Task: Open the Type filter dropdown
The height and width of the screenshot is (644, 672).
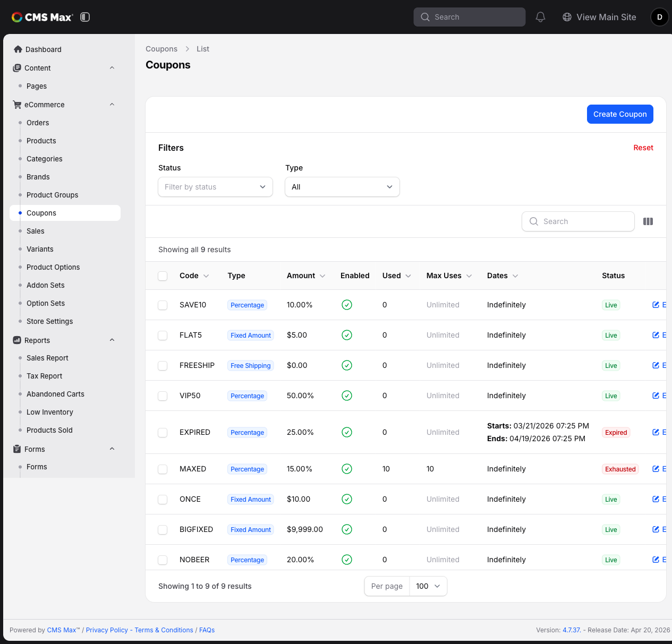Action: pyautogui.click(x=342, y=187)
